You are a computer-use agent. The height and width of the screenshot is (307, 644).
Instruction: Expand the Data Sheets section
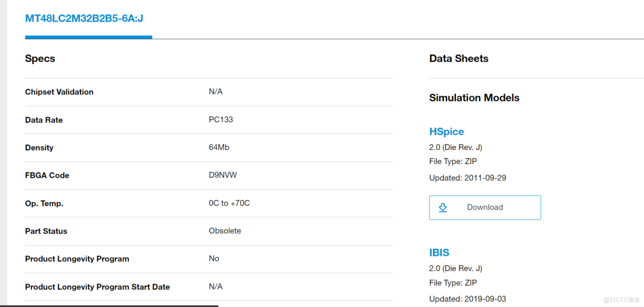pyautogui.click(x=459, y=59)
